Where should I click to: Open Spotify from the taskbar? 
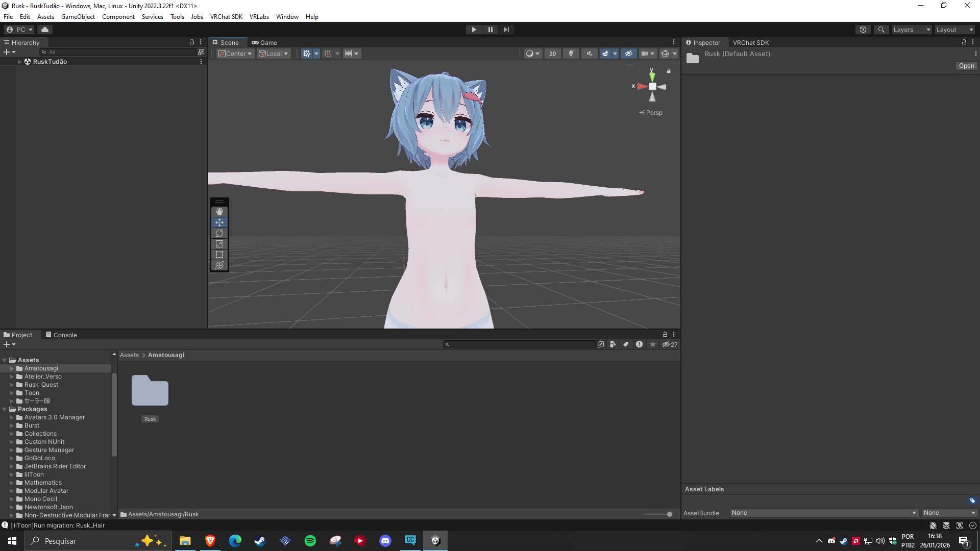point(310,541)
